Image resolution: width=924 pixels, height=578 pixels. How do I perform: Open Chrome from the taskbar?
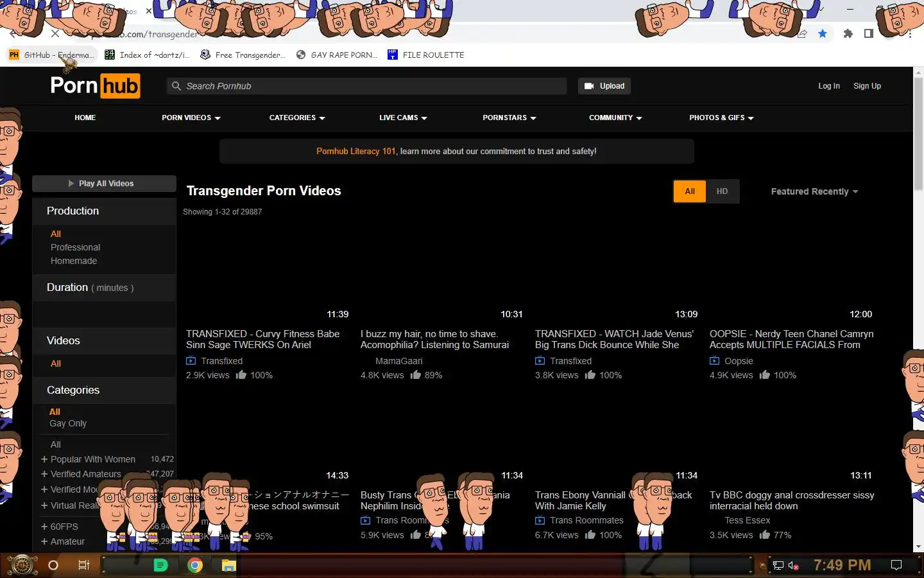click(195, 565)
